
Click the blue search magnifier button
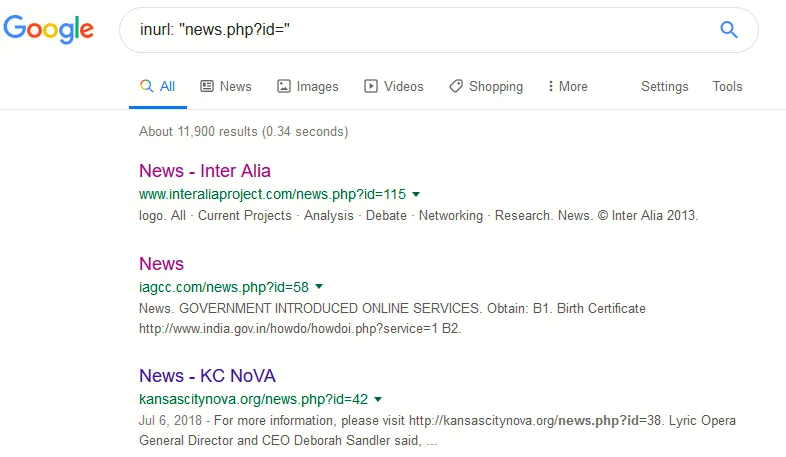point(728,30)
